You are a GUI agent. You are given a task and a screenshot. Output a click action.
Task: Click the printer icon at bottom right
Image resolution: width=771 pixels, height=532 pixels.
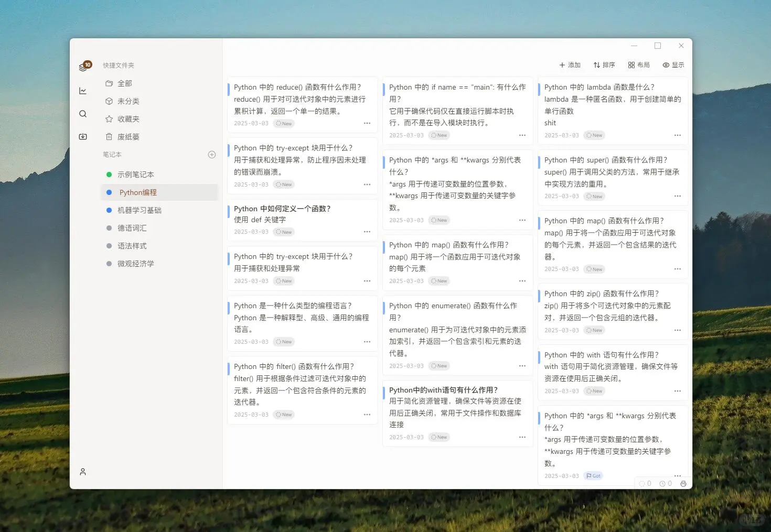click(683, 483)
